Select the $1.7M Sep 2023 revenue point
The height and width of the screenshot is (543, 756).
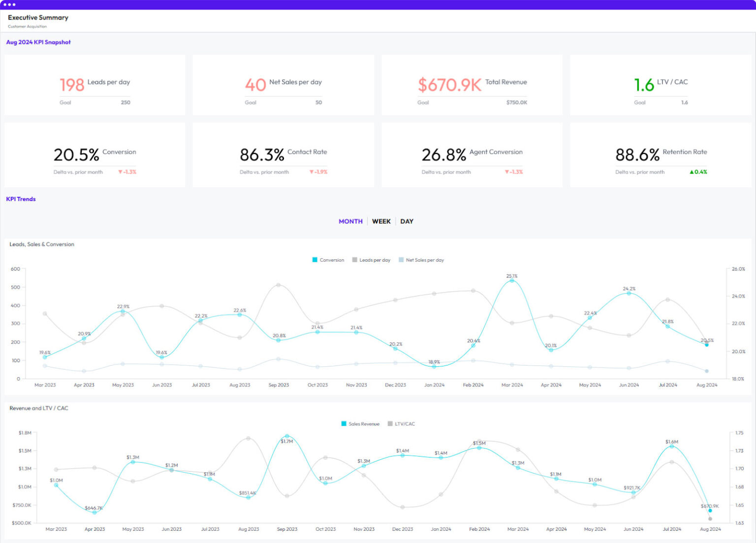pyautogui.click(x=287, y=436)
